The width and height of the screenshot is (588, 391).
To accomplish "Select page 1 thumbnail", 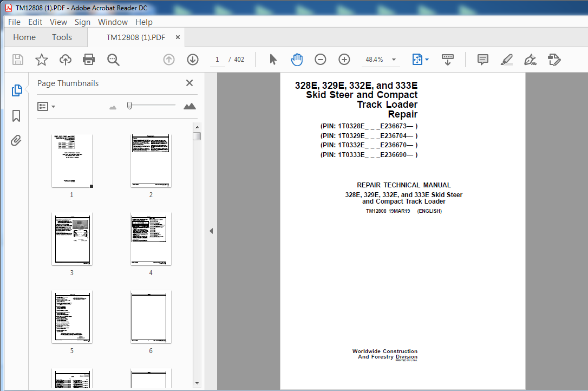I will (72, 161).
